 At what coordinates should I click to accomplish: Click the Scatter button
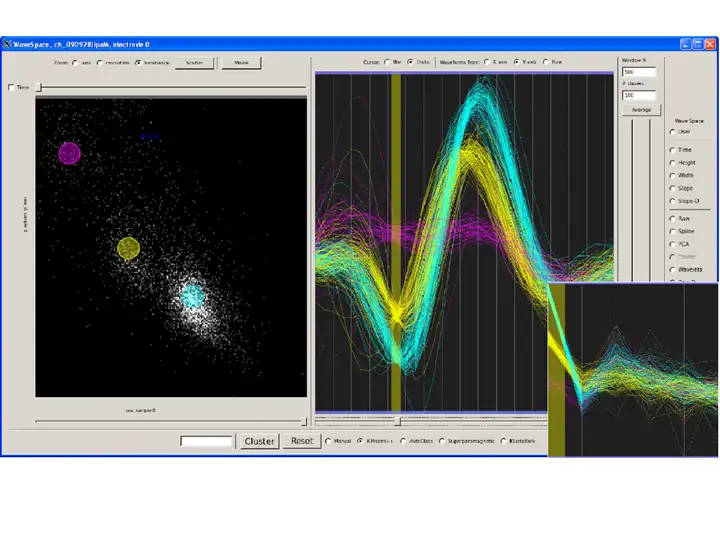194,63
